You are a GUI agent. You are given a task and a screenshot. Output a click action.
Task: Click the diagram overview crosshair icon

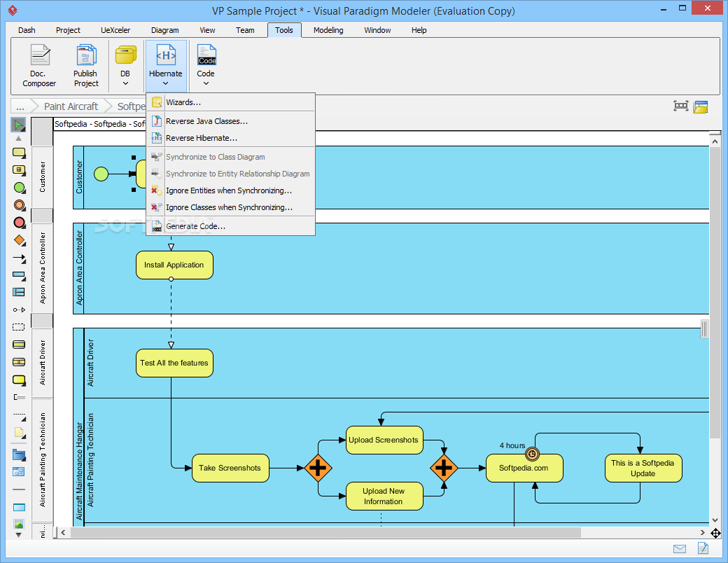pyautogui.click(x=715, y=533)
